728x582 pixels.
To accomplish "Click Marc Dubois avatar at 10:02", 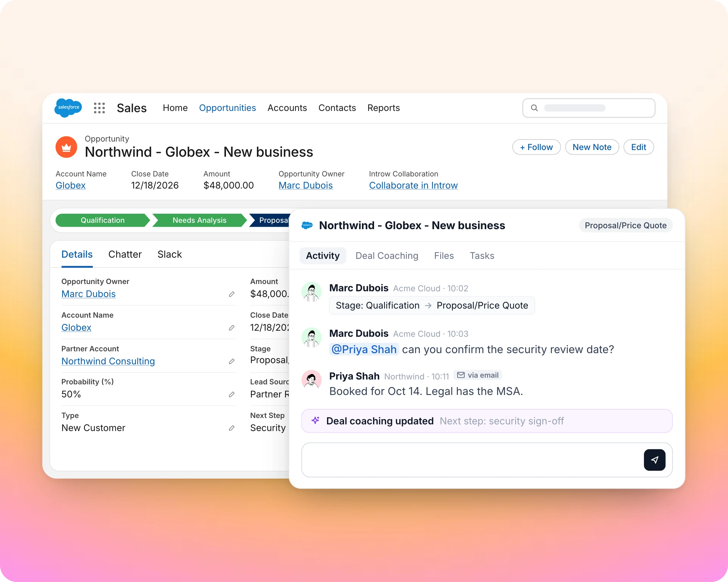I will point(311,292).
